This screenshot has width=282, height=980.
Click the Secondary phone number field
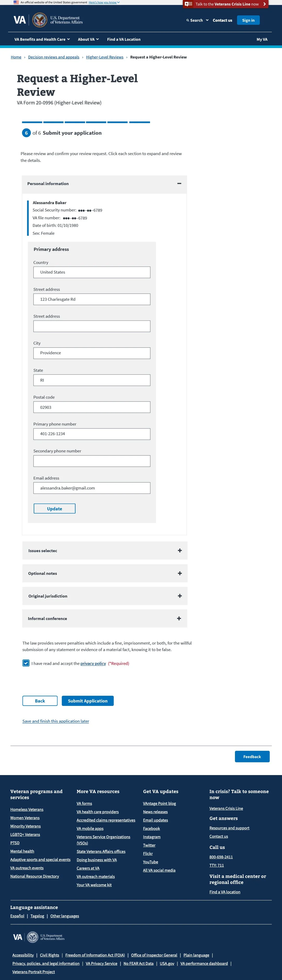coord(92,461)
